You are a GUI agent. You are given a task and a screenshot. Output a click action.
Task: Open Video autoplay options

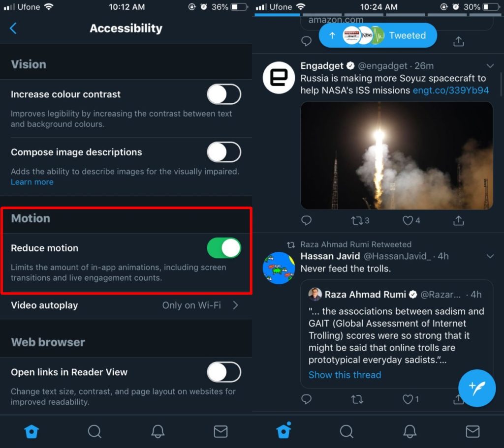(126, 305)
